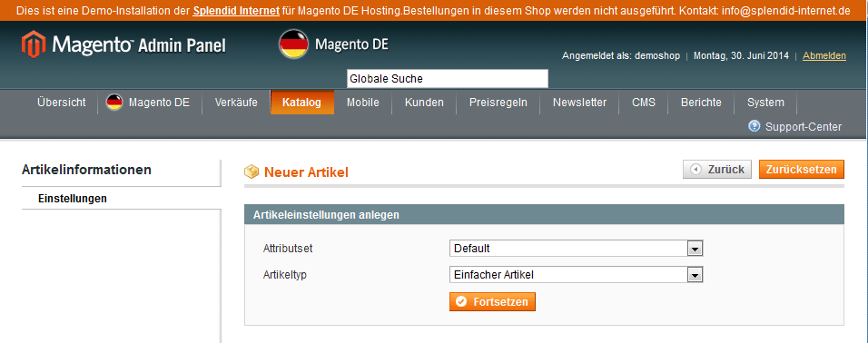Image resolution: width=868 pixels, height=343 pixels.
Task: Open the Support-Center link text
Action: (804, 127)
